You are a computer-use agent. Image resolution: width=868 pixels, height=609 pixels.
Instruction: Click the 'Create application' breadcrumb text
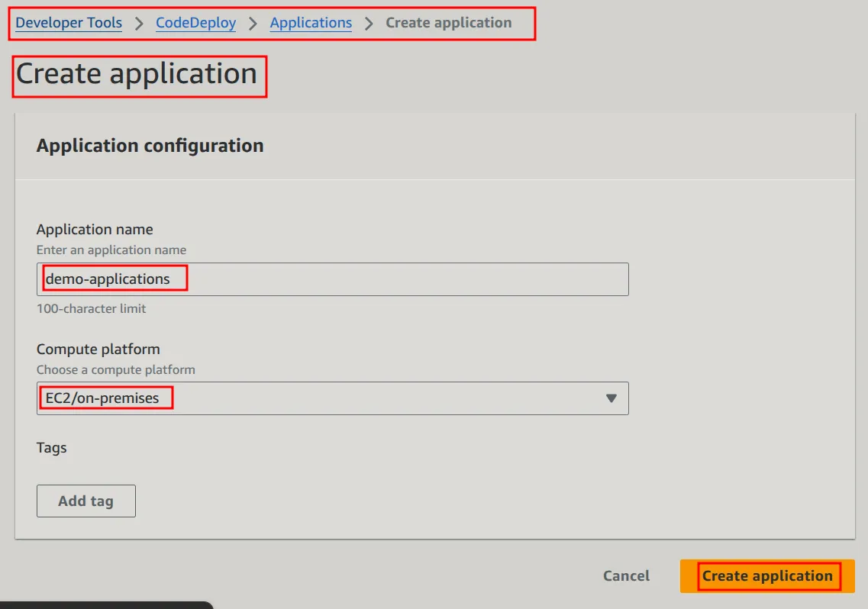click(448, 23)
